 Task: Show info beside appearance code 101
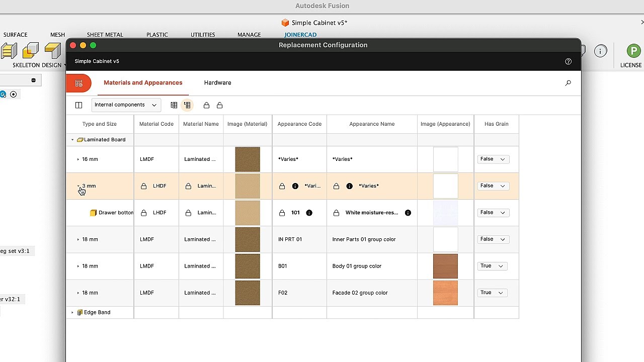point(309,213)
